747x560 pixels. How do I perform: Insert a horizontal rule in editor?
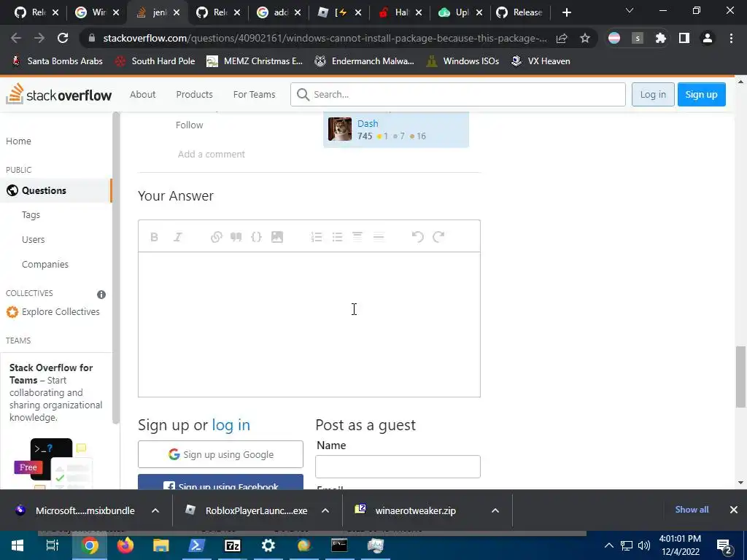379,237
